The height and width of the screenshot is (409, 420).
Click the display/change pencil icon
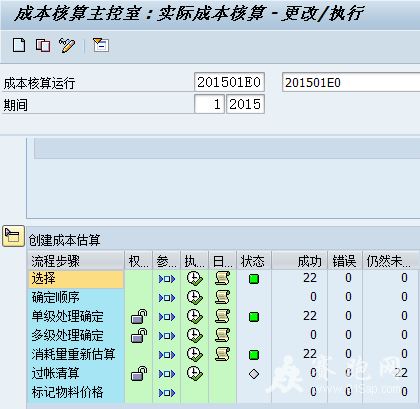tap(67, 45)
